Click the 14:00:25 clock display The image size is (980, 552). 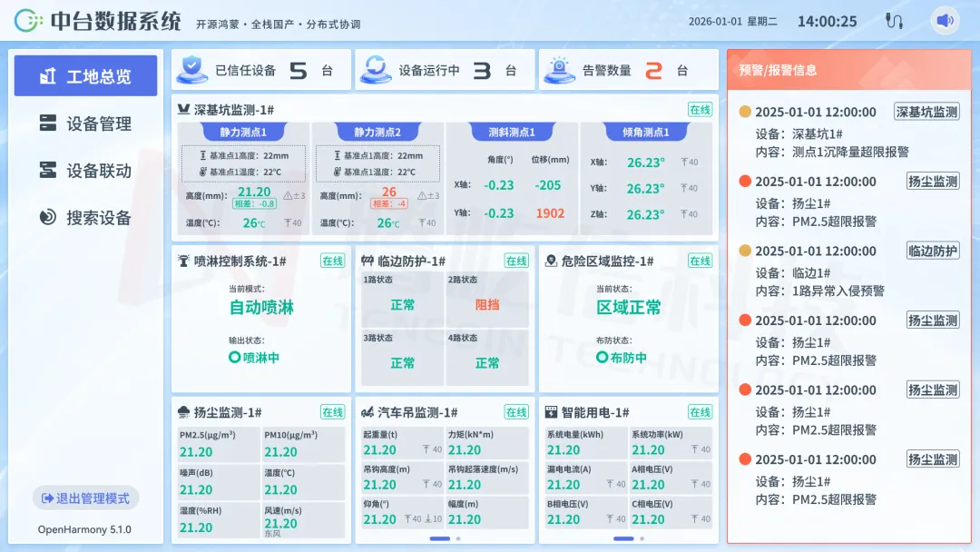[x=827, y=21]
